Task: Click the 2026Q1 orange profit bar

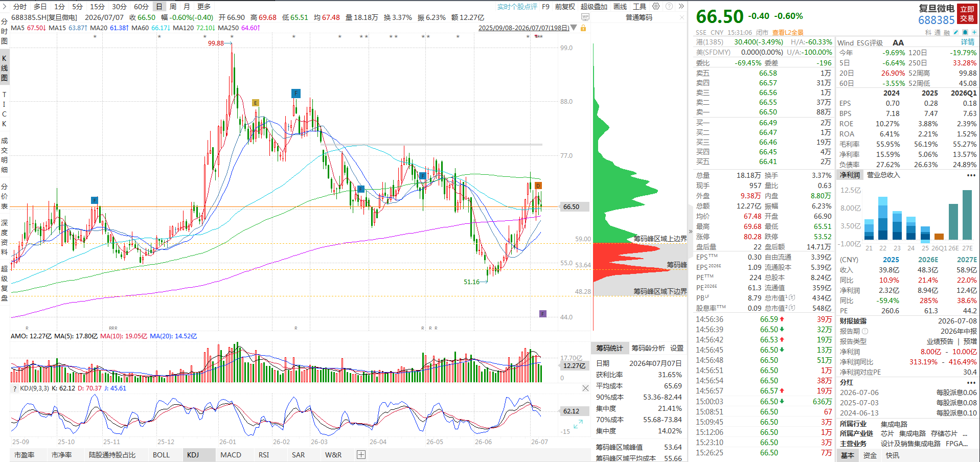Action: click(x=939, y=236)
